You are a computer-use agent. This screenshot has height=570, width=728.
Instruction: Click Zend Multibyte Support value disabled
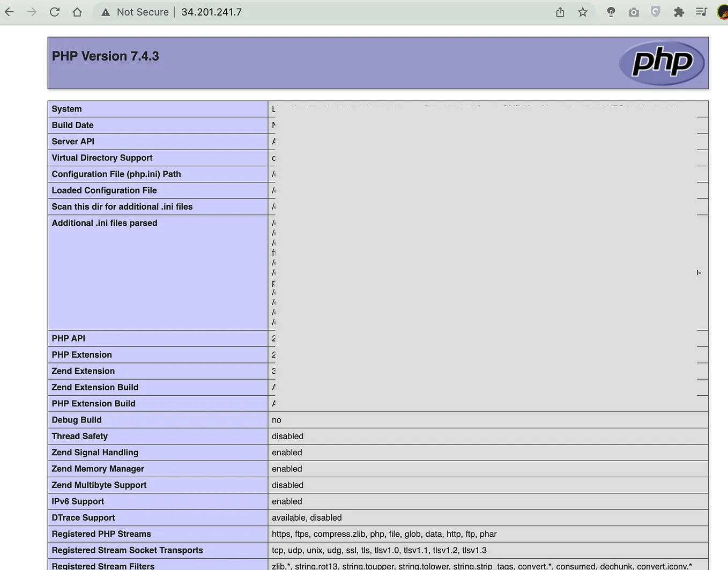tap(288, 485)
